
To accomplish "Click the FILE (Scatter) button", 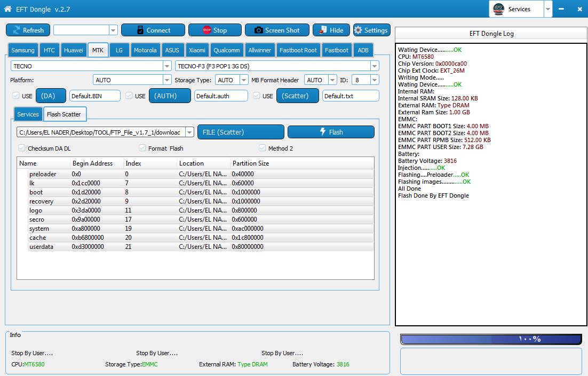I will [241, 132].
